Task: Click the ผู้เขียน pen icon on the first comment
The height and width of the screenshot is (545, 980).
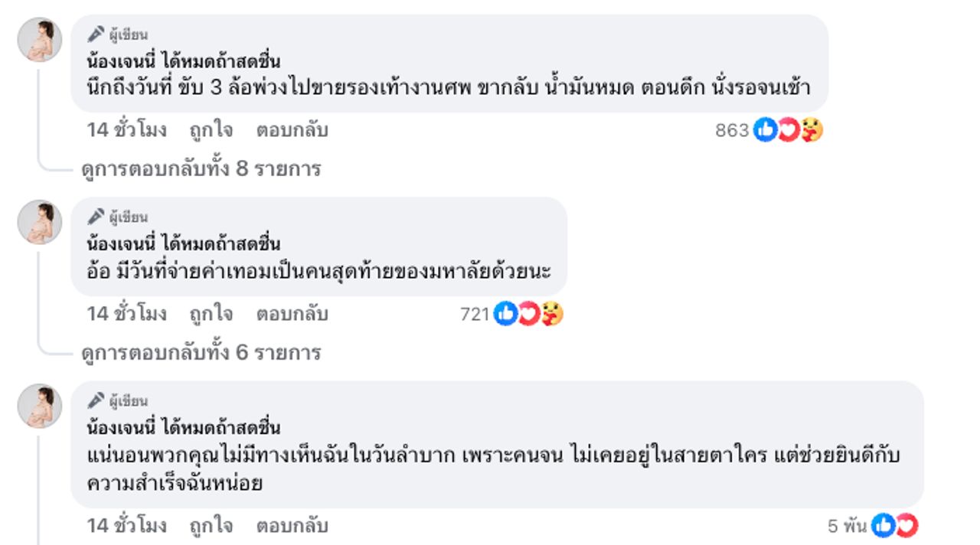Action: [95, 34]
